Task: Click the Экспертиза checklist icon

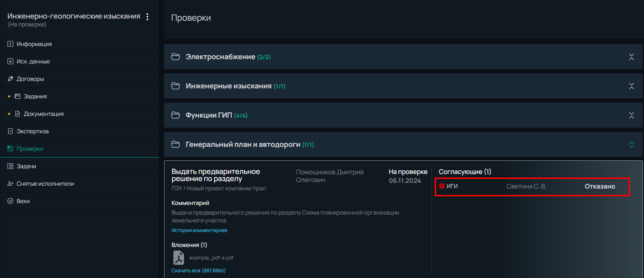Action: [x=10, y=131]
